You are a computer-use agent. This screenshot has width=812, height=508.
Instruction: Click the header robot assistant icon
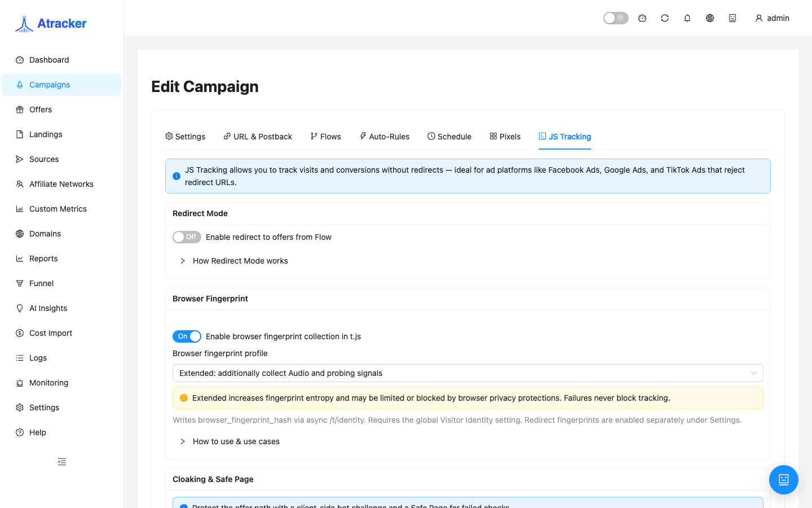tap(732, 18)
